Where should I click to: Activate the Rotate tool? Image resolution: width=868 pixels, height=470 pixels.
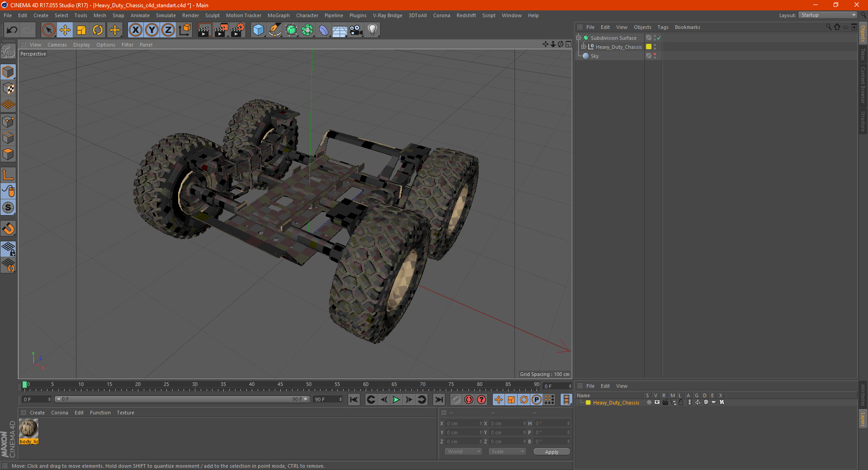pyautogui.click(x=98, y=30)
